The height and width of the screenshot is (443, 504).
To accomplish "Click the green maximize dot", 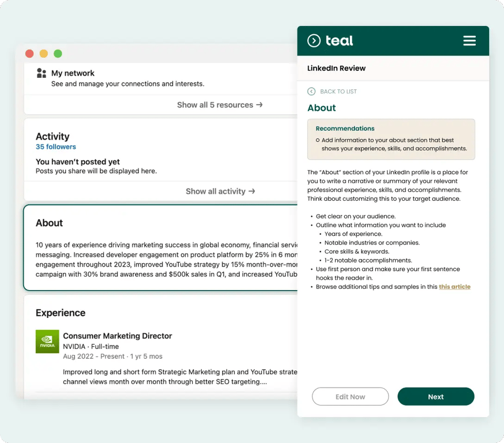I will (58, 54).
